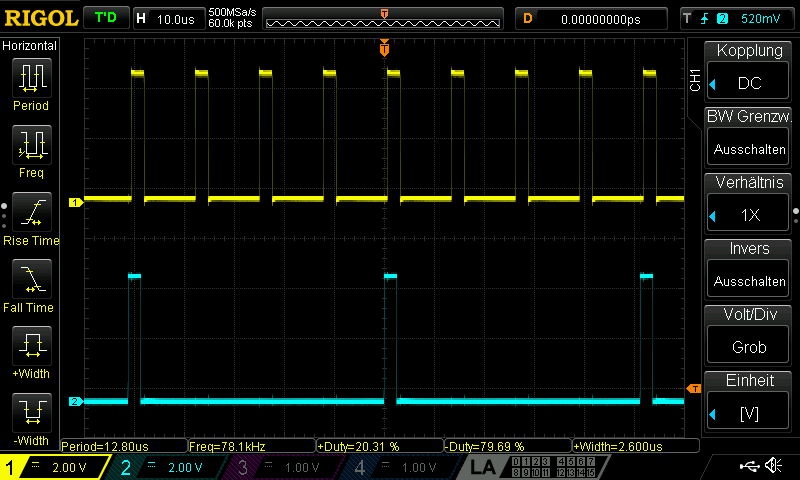This screenshot has height=480, width=800.
Task: Select channel 1 tab at 2.00 V
Action: tap(55, 467)
